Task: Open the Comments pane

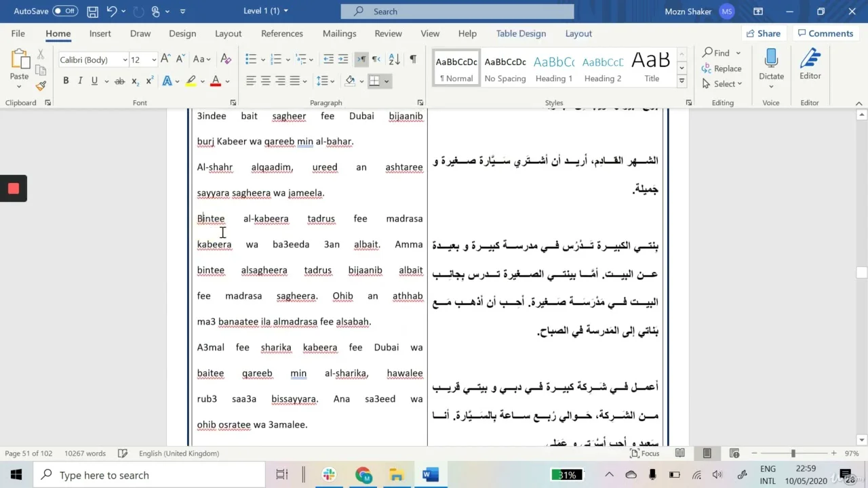Action: (x=825, y=33)
